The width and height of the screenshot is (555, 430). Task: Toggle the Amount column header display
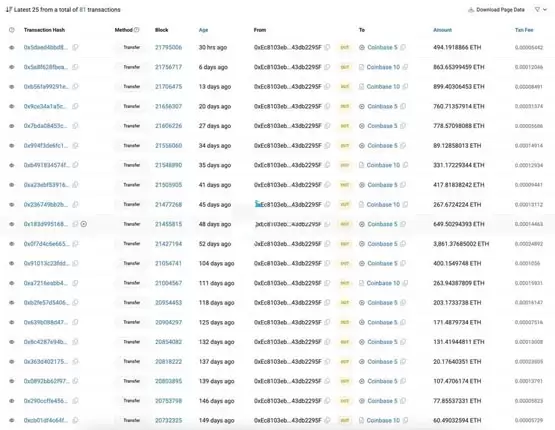pos(442,30)
